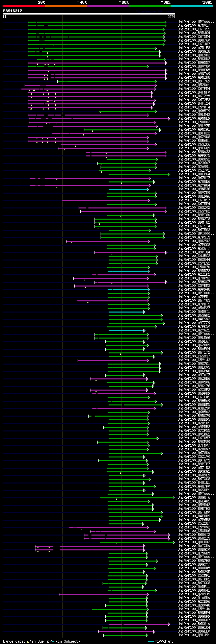Viewport: 216px width, 644px height.
Task: Click the UniRef100_A2YGZ1 label
Action: coord(194,330)
